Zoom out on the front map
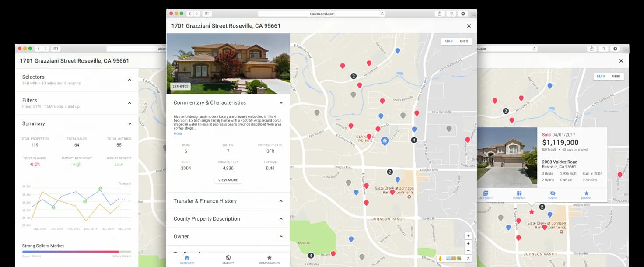Image resolution: width=644 pixels, height=267 pixels. (468, 250)
